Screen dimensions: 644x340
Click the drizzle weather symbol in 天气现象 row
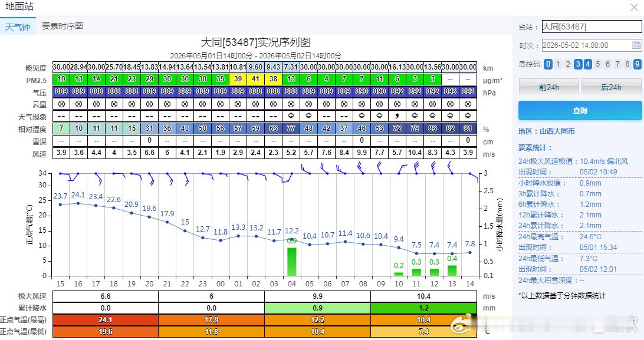pos(397,116)
